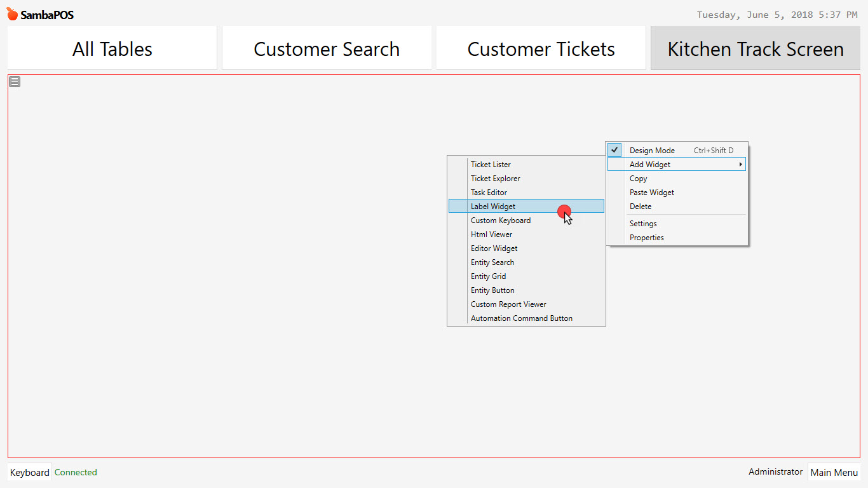Open the Customer Search tab
Viewport: 868px width, 488px height.
[x=326, y=48]
